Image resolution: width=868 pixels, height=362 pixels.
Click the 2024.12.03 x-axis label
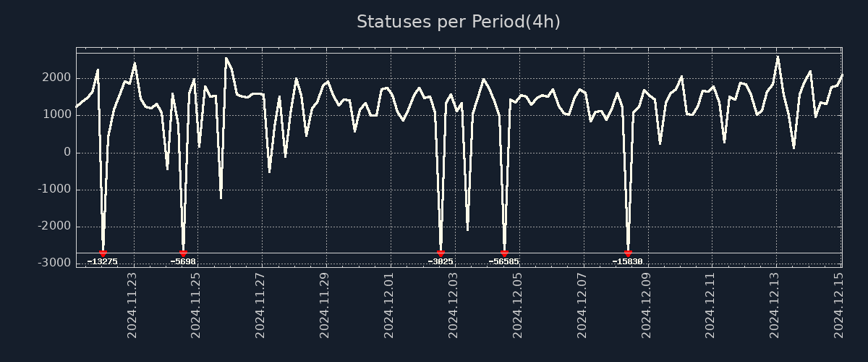[454, 305]
